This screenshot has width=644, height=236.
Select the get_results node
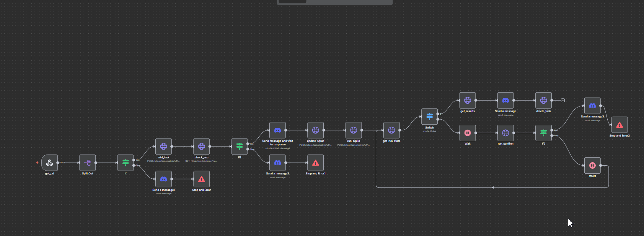point(467,101)
